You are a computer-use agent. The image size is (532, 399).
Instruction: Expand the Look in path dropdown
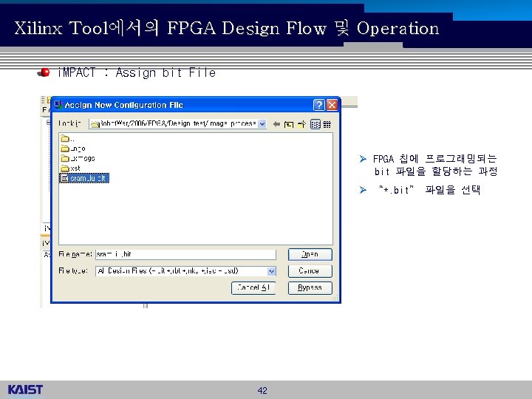(262, 124)
